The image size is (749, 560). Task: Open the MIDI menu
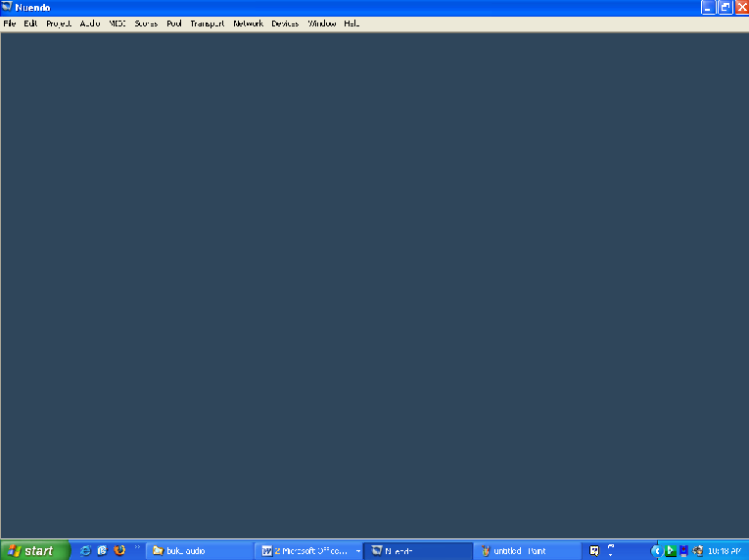click(x=117, y=23)
